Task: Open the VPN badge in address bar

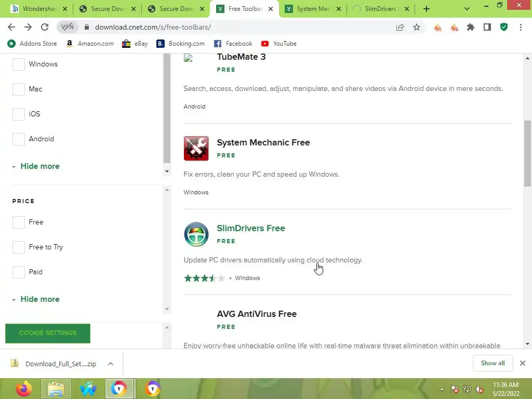Action: click(67, 27)
